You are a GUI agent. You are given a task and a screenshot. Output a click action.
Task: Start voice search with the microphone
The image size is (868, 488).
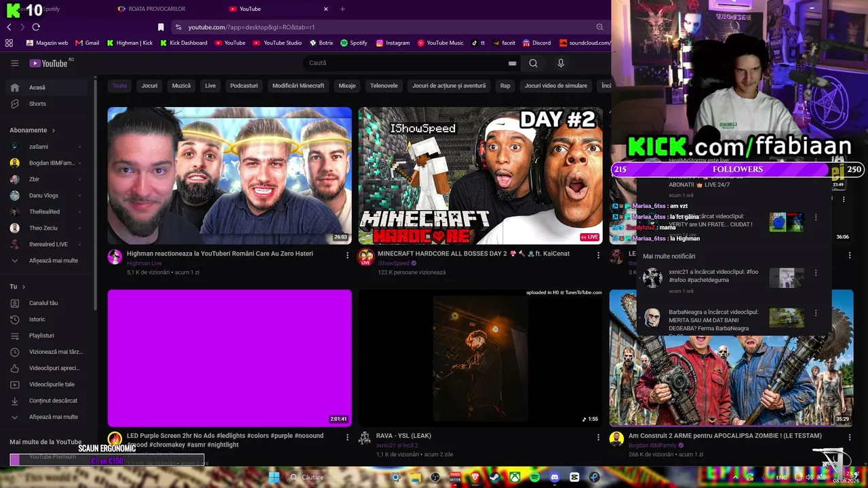(x=560, y=63)
